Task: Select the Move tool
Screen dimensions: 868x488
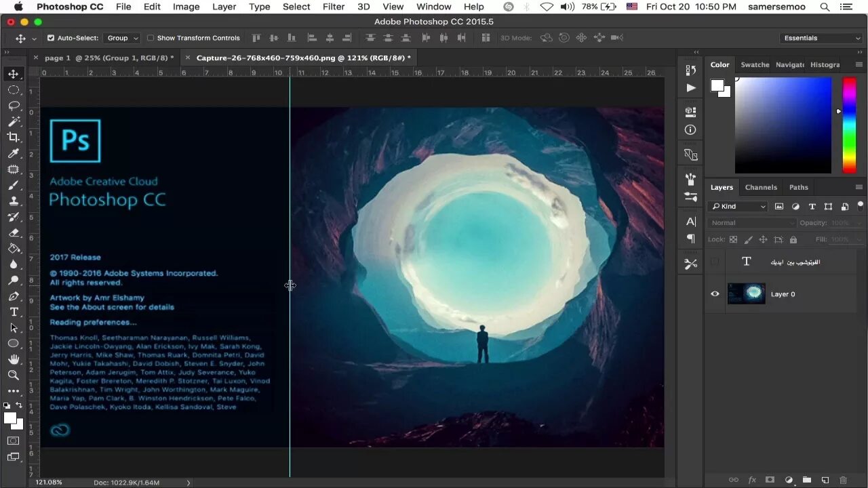Action: [14, 73]
